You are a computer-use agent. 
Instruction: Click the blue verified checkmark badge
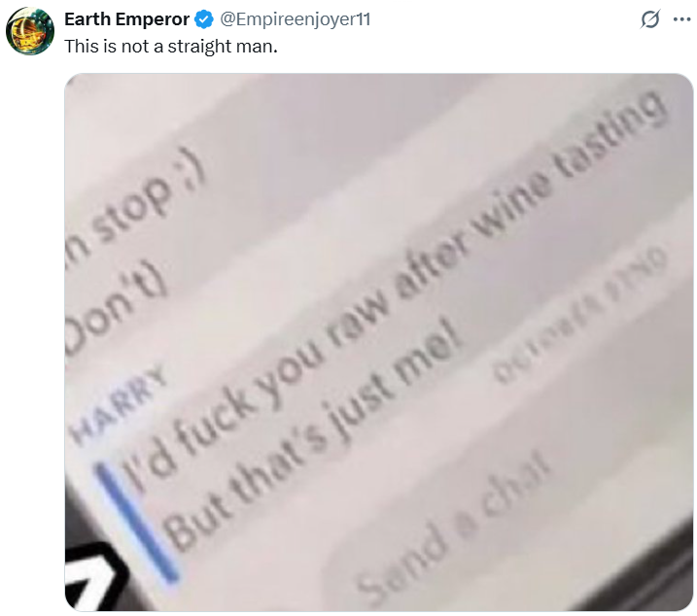coord(204,19)
